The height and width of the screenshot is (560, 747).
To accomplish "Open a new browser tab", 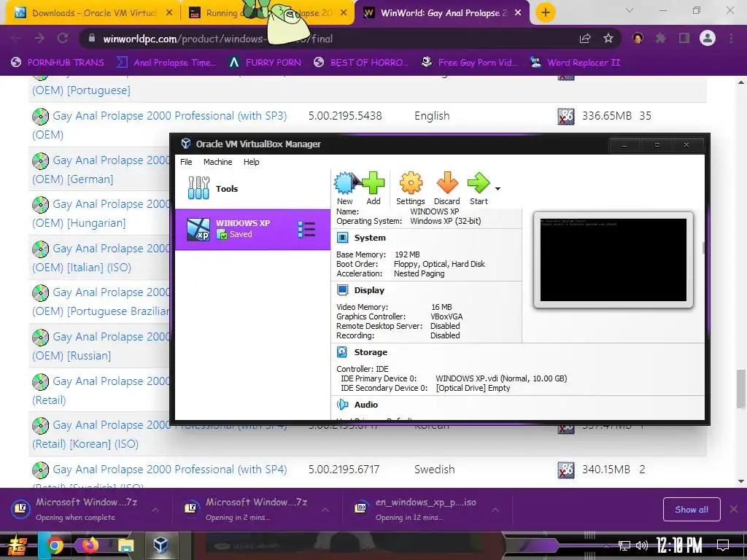I will pyautogui.click(x=546, y=13).
